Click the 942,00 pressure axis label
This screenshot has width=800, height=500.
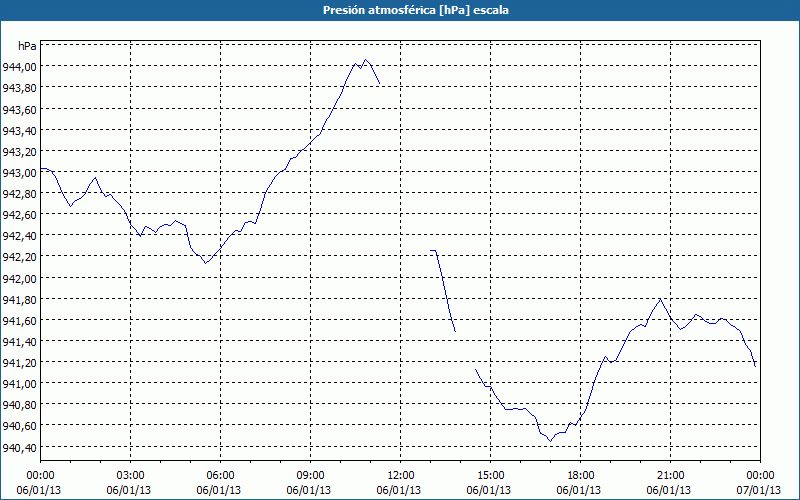coord(19,279)
